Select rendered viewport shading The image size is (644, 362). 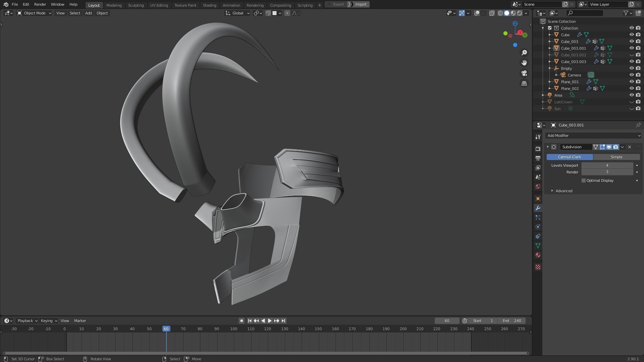tap(519, 13)
